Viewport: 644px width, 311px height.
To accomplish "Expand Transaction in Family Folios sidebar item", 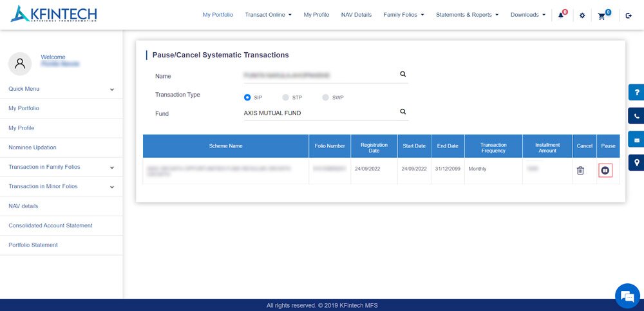I will 61,167.
